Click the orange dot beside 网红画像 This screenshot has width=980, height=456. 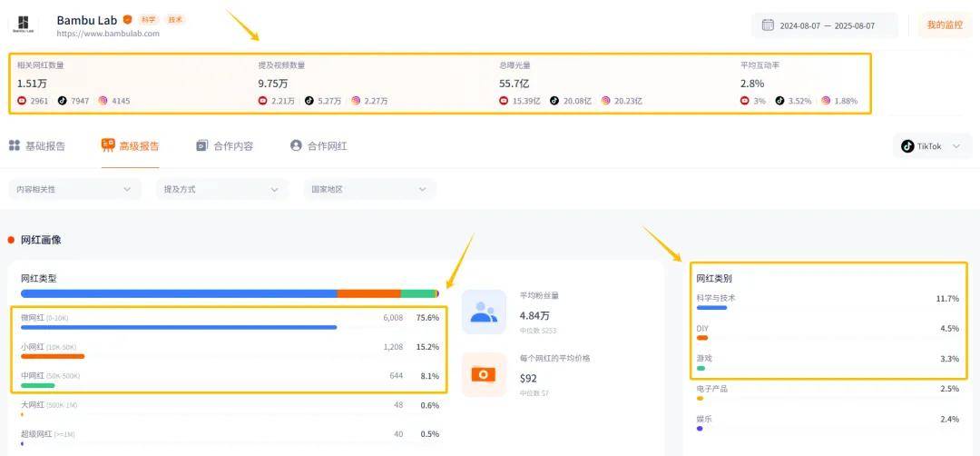(x=11, y=240)
